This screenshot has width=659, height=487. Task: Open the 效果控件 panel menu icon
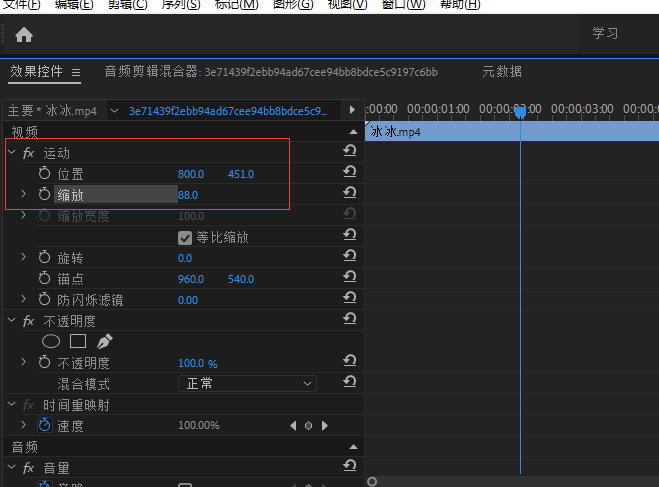pos(76,73)
